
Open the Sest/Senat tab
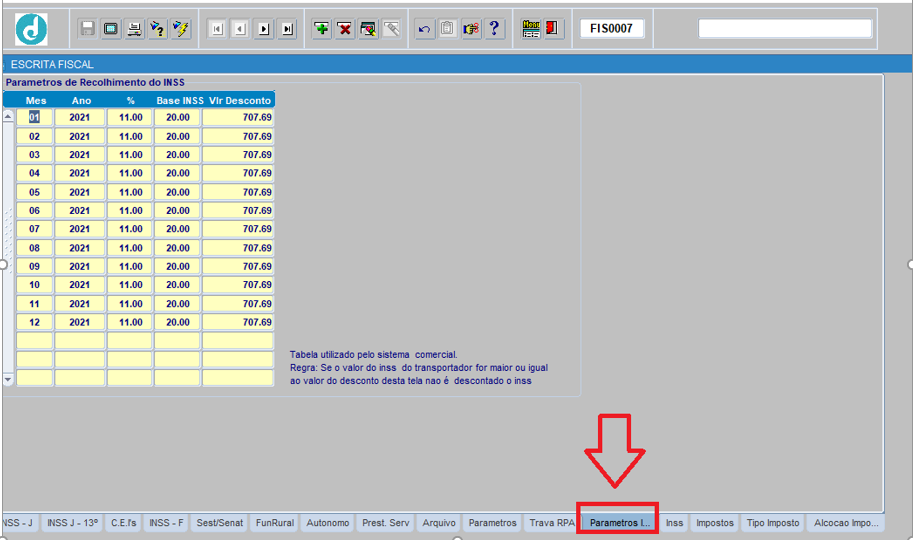click(x=219, y=523)
